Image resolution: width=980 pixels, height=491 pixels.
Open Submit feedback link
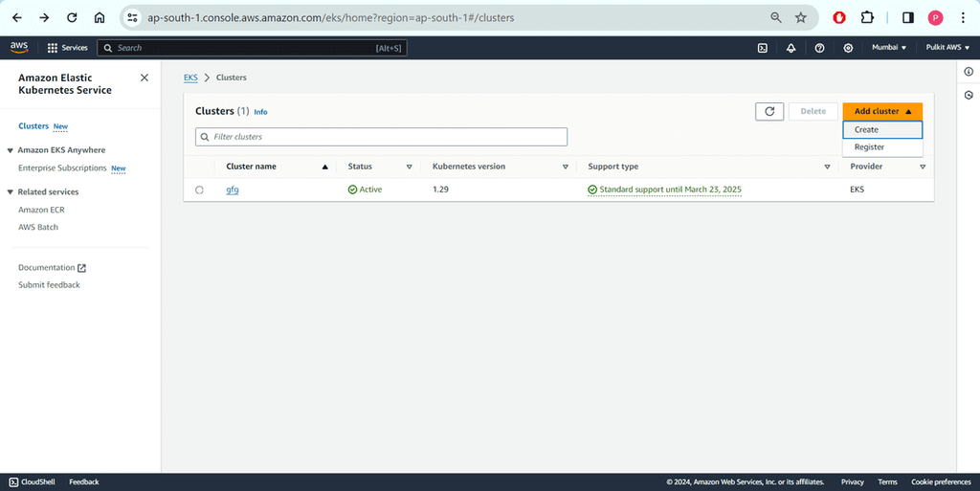49,285
